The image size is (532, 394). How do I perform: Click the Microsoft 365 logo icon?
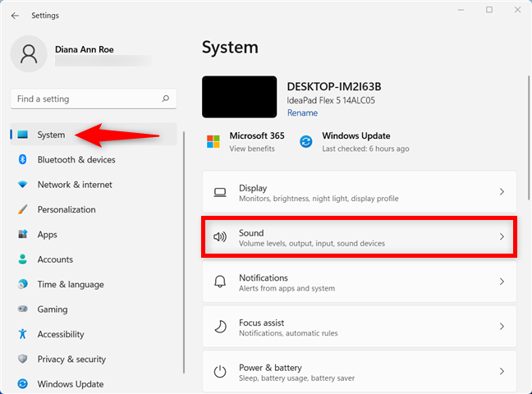[x=213, y=141]
